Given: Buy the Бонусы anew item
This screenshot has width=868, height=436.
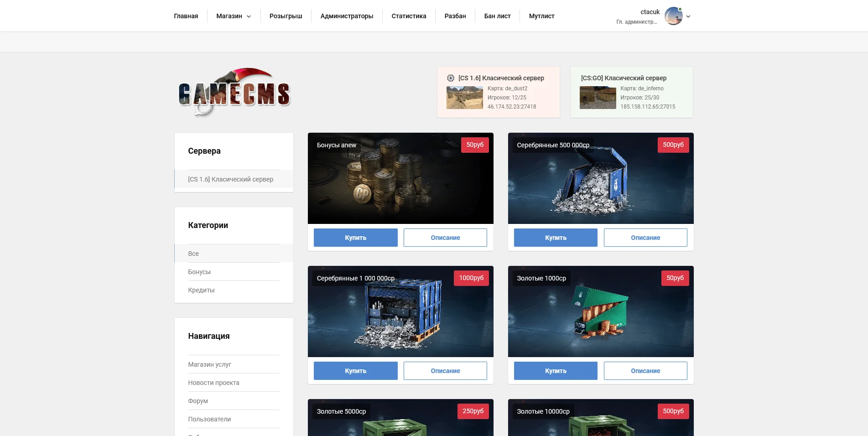Looking at the screenshot, I should (355, 238).
